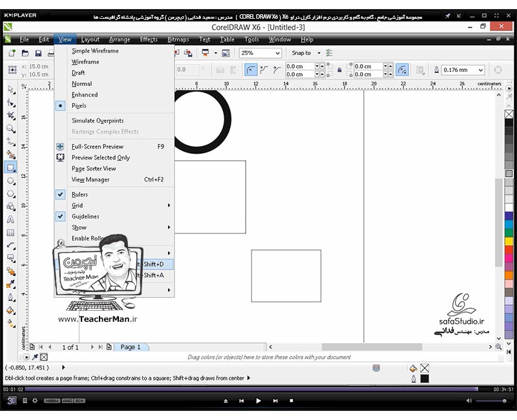Image resolution: width=517 pixels, height=420 pixels.
Task: Select the Crop tool
Action: pos(11,116)
